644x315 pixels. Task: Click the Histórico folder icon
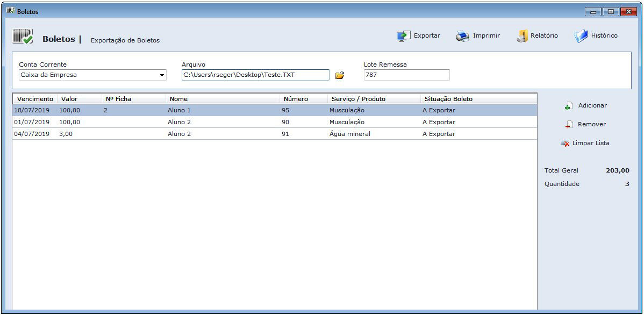(x=581, y=36)
